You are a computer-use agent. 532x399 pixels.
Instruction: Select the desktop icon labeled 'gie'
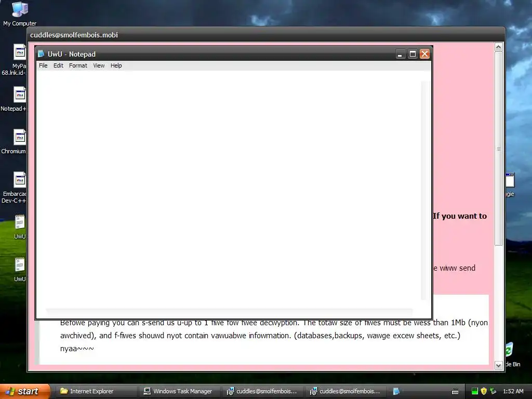coord(510,184)
